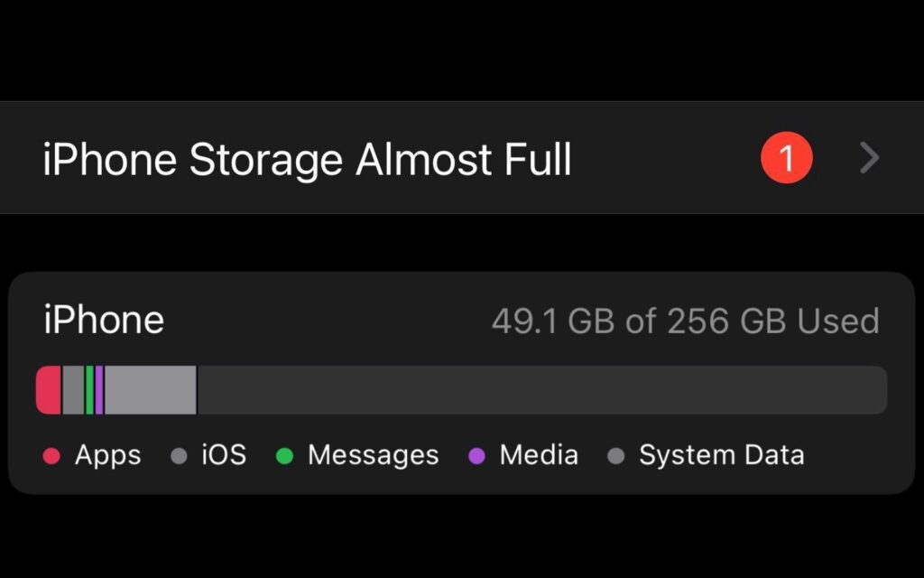Click the gray iOS legend dot
924x578 pixels.
(x=179, y=456)
